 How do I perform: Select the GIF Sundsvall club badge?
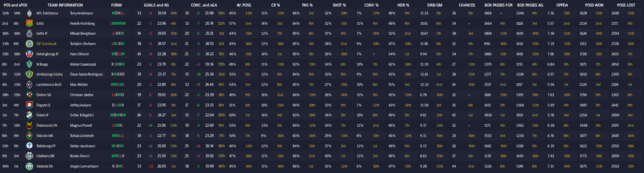click(29, 44)
